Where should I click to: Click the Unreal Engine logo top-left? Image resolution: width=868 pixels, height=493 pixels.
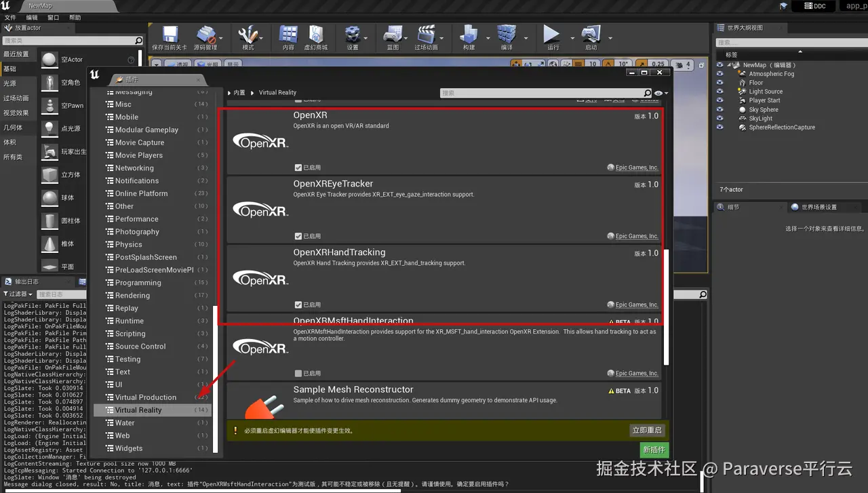7,5
